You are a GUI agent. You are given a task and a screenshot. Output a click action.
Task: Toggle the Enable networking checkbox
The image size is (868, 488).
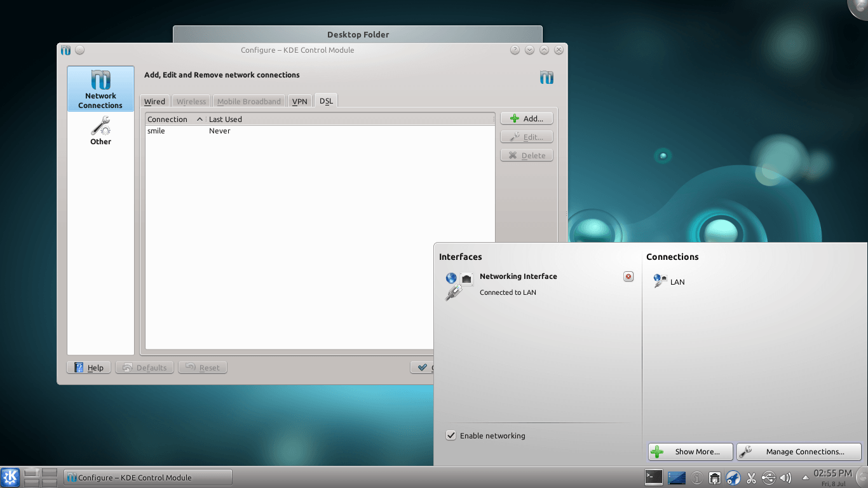pos(451,435)
